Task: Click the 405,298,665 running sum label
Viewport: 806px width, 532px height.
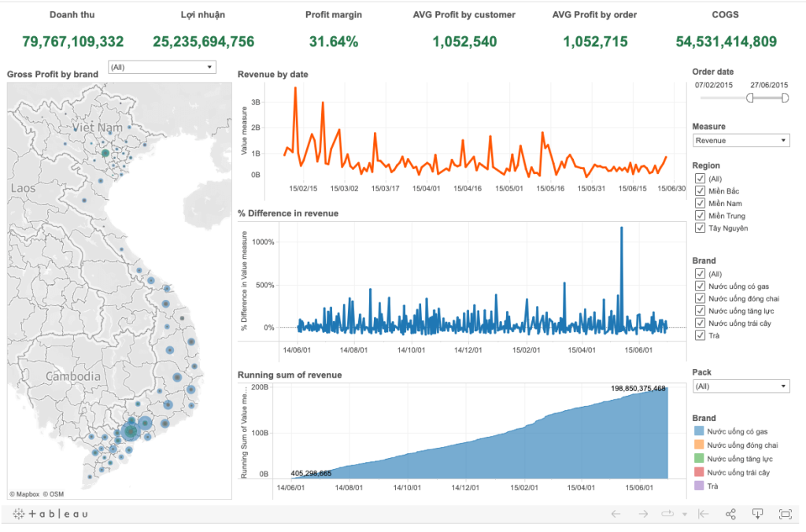Action: (311, 473)
